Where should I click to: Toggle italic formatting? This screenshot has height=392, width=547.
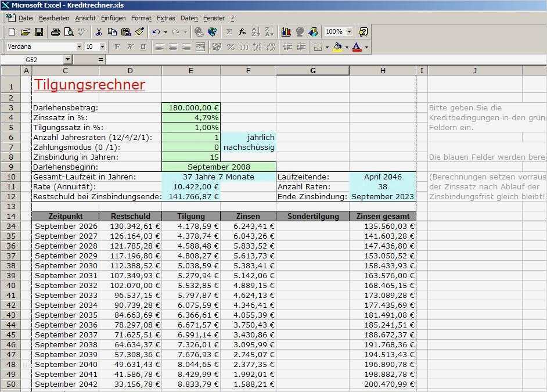point(131,46)
